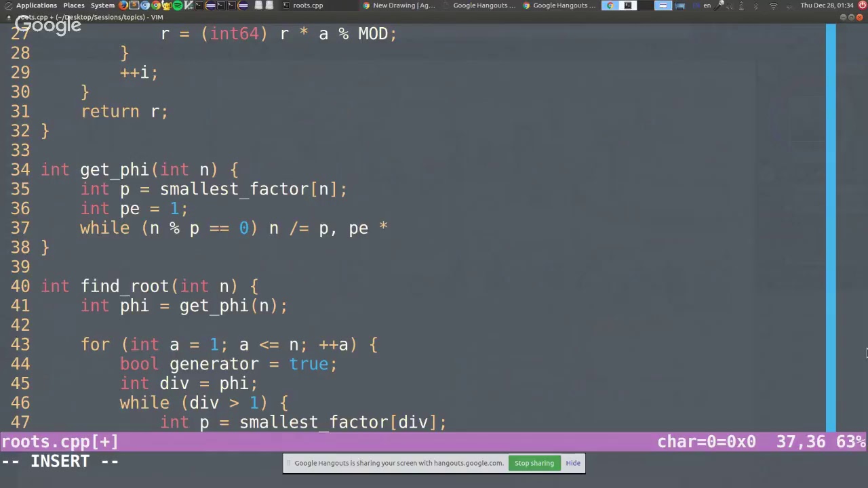
Task: Open Chromium from the blue panel launcher
Action: coord(144,5)
